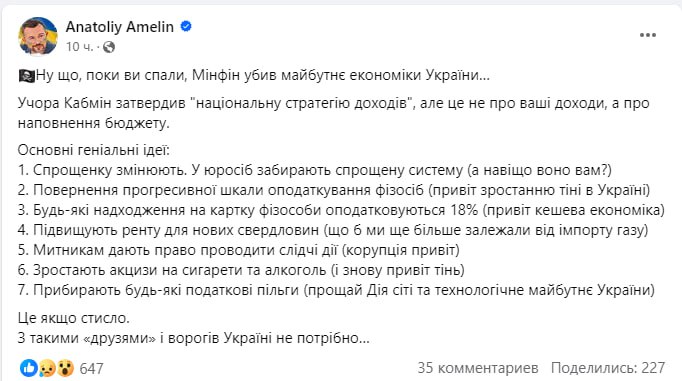Click the Anatoliy Amelin author name
682x381 pixels.
120,27
